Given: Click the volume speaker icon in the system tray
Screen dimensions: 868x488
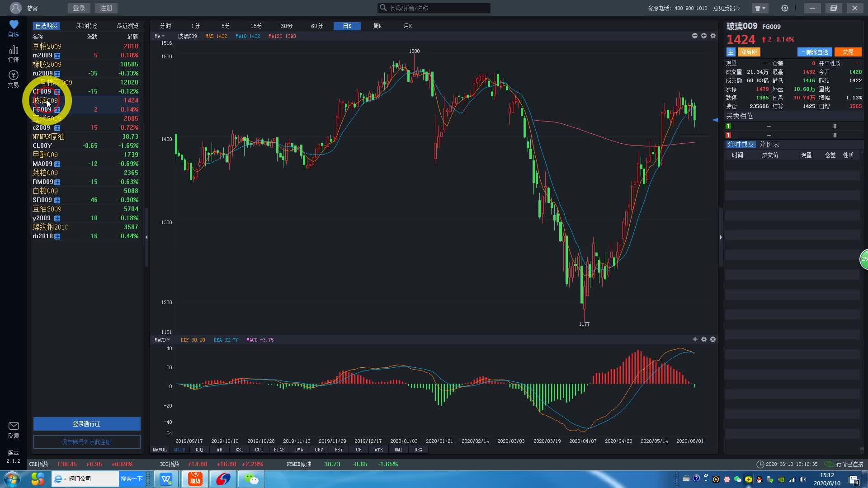Looking at the screenshot, I should [802, 479].
